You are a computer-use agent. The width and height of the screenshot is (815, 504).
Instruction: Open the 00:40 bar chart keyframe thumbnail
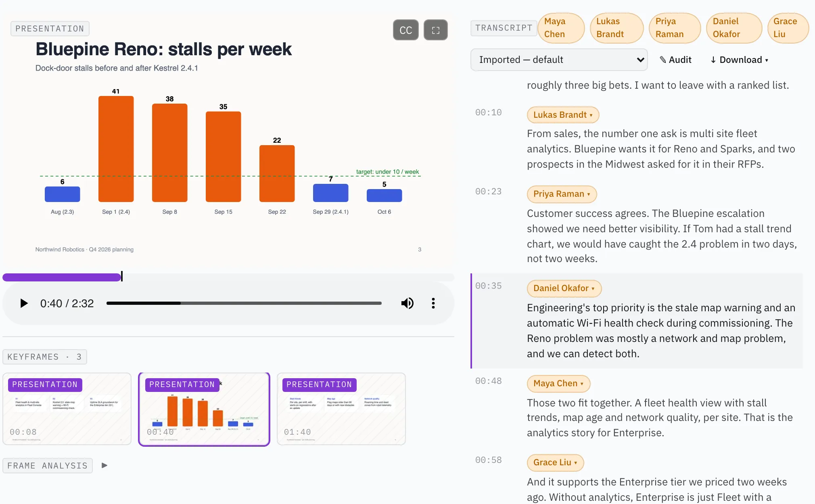(x=204, y=409)
